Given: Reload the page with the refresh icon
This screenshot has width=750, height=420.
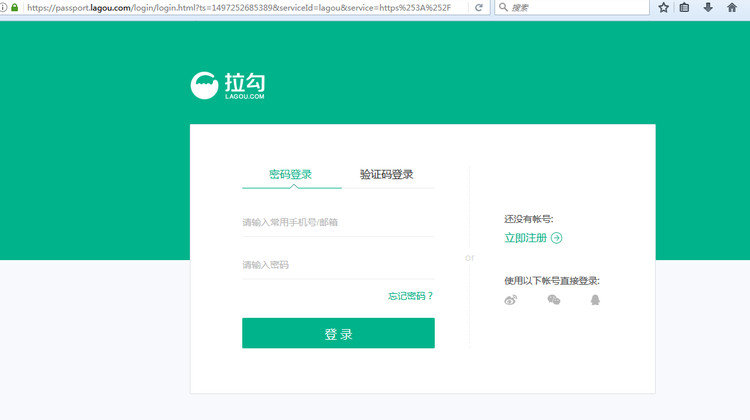Looking at the screenshot, I should (x=478, y=8).
